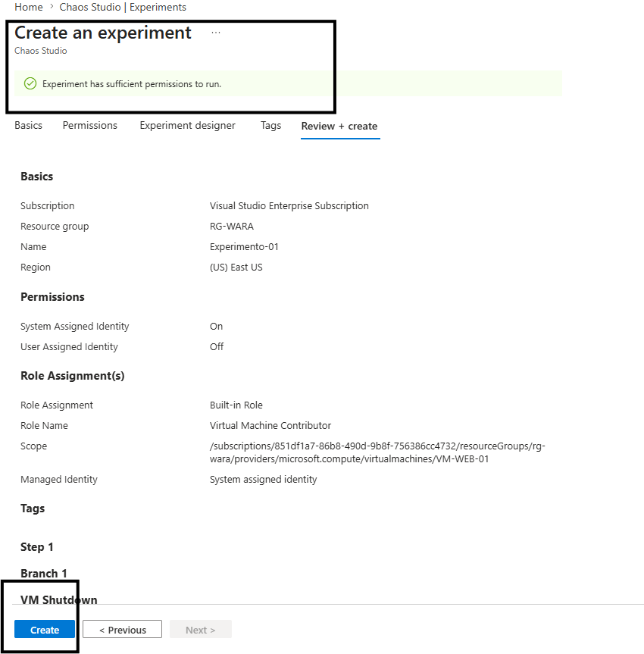Viewport: 644px width, 654px height.
Task: Click the VM Shutdown fault heading
Action: coord(59,599)
